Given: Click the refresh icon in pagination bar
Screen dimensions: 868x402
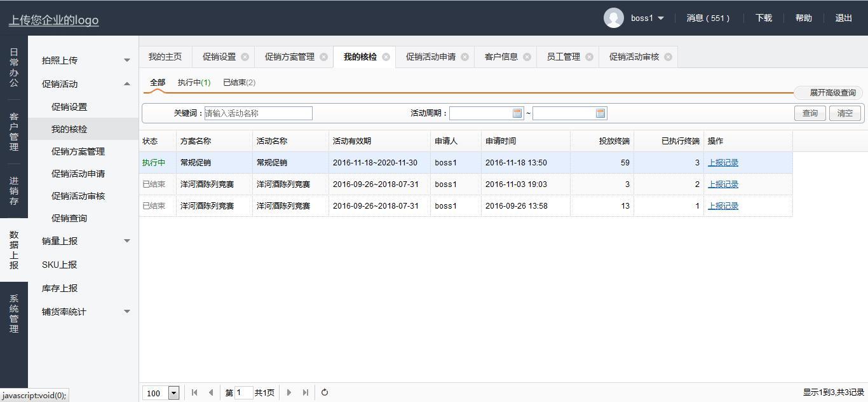Looking at the screenshot, I should [x=325, y=392].
